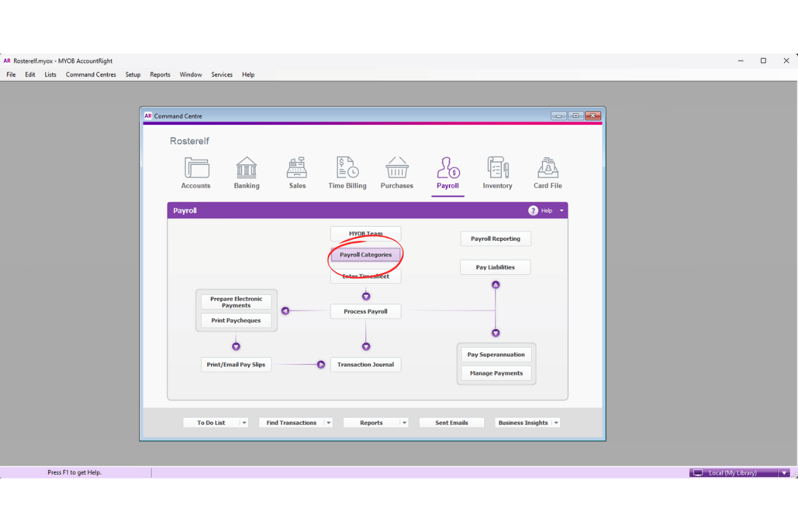Screen dimensions: 798x532
Task: Open Payroll Categories
Action: tap(366, 255)
